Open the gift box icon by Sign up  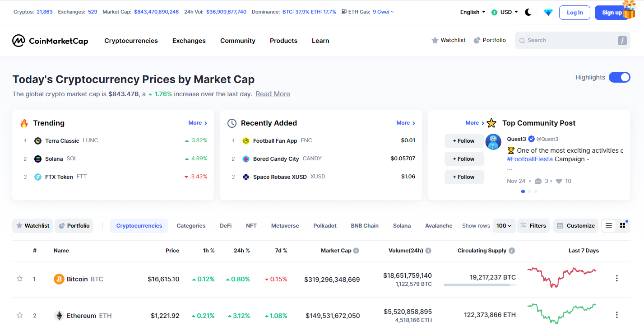click(629, 9)
